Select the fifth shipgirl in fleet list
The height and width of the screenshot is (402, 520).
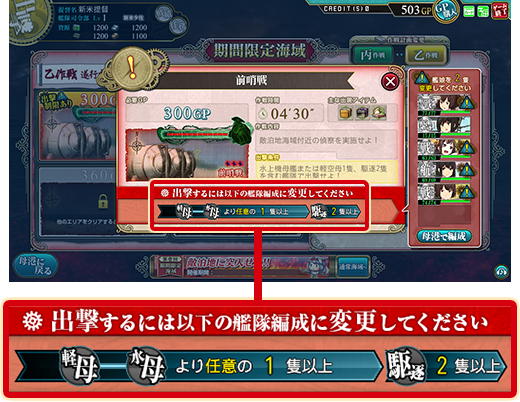click(444, 193)
